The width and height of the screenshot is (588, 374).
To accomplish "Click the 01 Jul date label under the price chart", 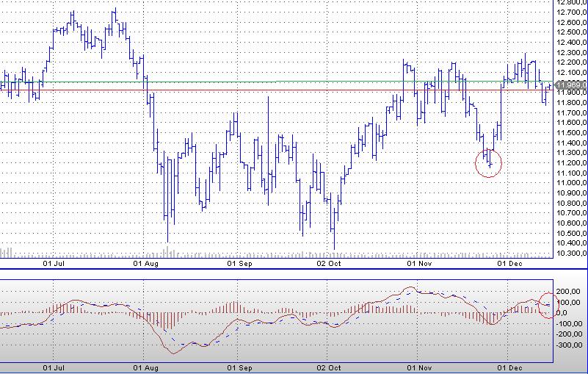I will point(54,264).
